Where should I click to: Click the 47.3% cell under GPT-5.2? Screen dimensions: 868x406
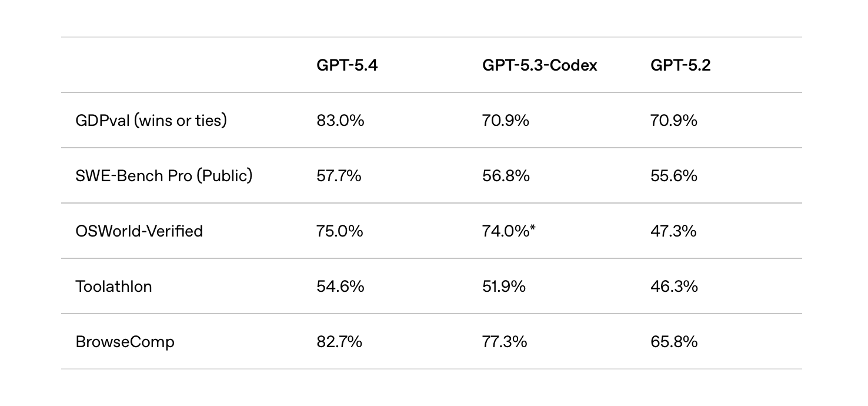[x=673, y=231]
